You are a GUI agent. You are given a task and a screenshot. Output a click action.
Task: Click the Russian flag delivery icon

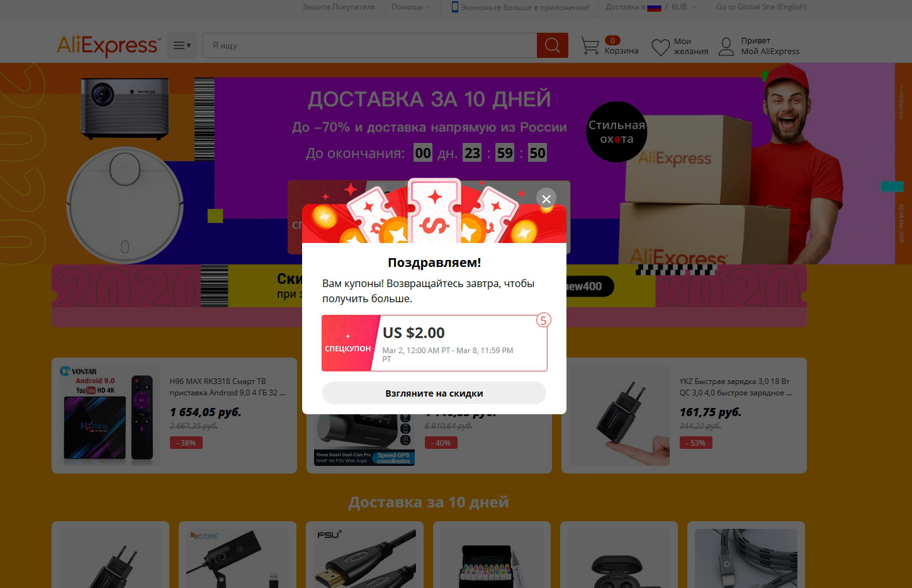[x=654, y=8]
